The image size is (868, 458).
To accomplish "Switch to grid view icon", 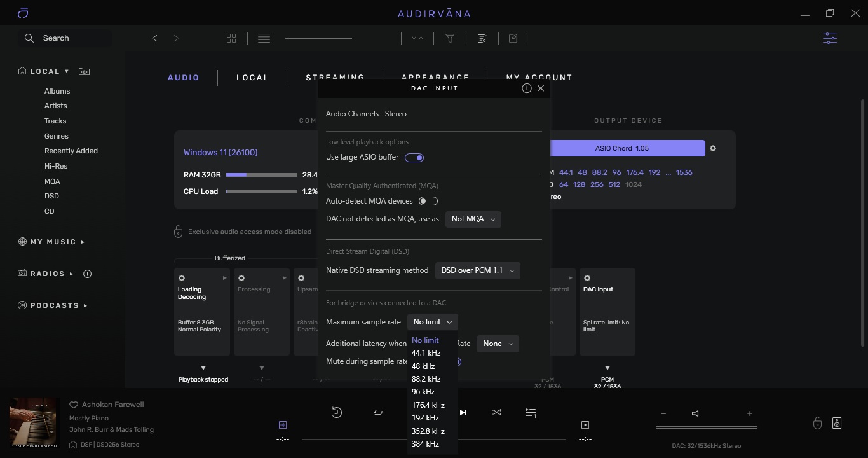I will pyautogui.click(x=231, y=38).
